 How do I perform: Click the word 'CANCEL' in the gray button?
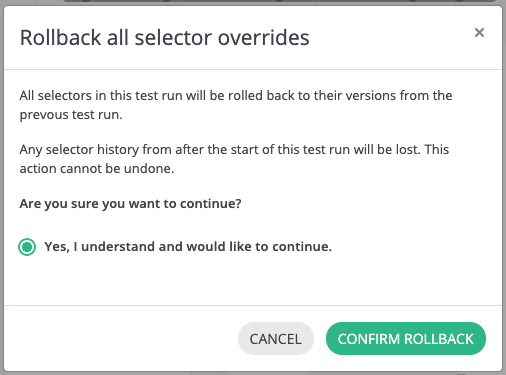[276, 339]
